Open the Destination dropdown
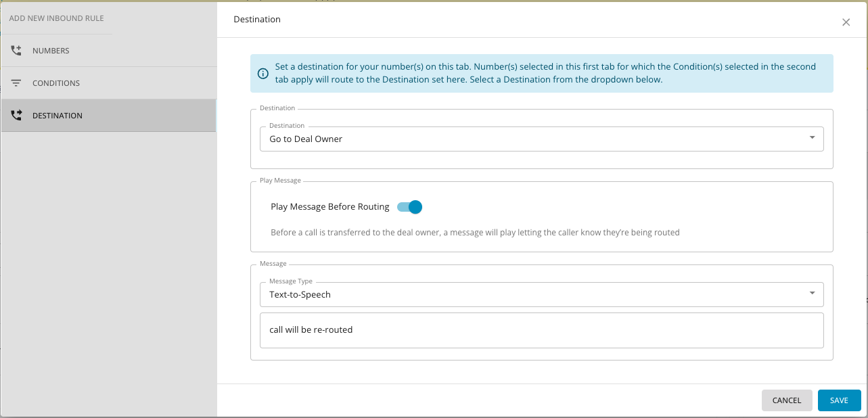868x418 pixels. pyautogui.click(x=542, y=139)
